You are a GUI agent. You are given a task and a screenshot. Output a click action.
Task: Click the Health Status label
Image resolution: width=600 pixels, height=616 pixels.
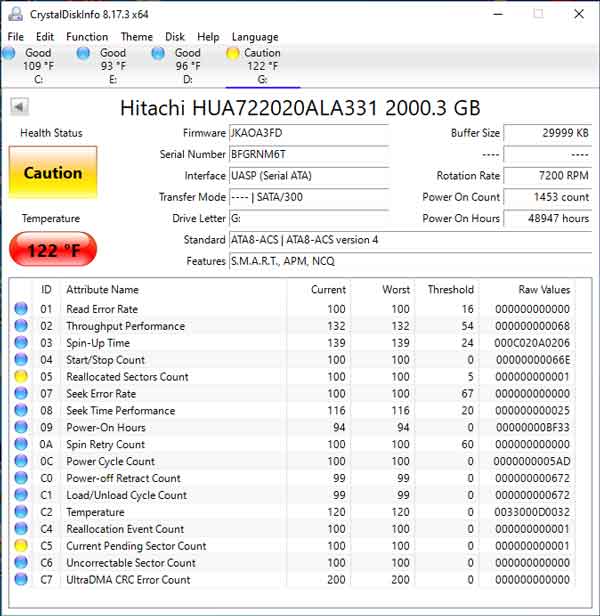point(51,133)
